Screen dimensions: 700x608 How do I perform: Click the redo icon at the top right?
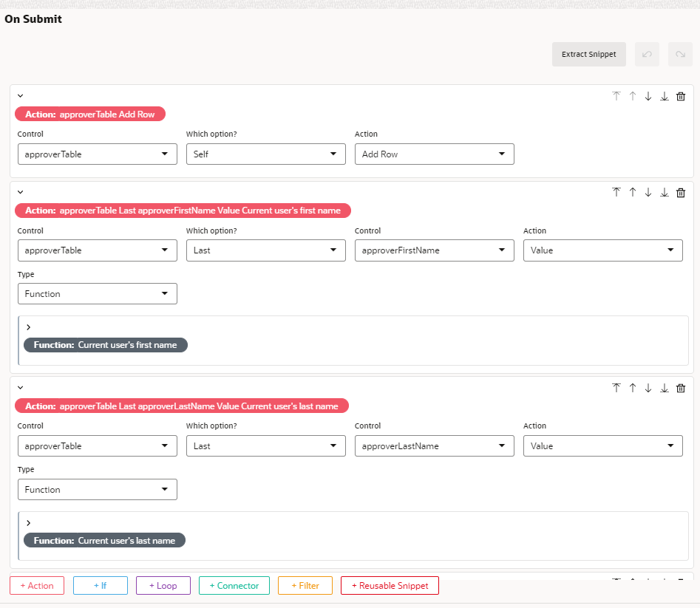point(680,54)
